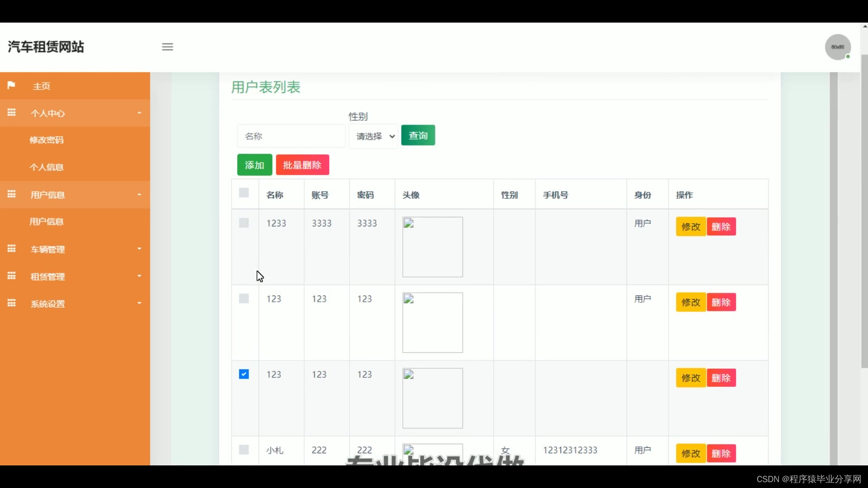This screenshot has height=488, width=868.
Task: Expand the 车辆管理 sidebar menu arrow
Action: (x=139, y=249)
